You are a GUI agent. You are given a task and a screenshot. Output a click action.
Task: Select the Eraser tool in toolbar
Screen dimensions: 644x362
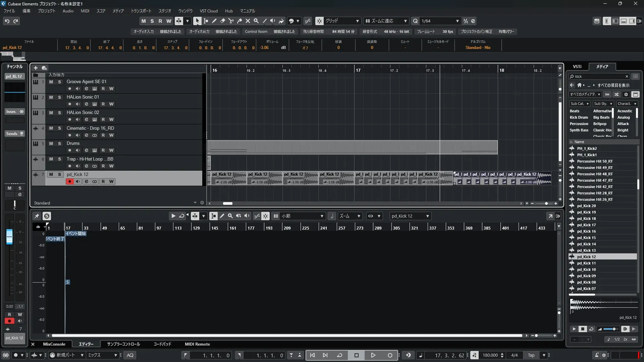[222, 21]
